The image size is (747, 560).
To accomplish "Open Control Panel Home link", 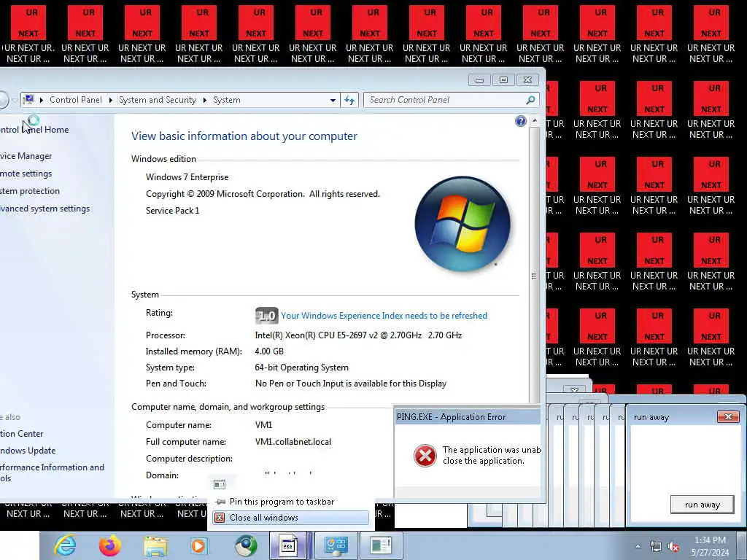I will click(34, 130).
